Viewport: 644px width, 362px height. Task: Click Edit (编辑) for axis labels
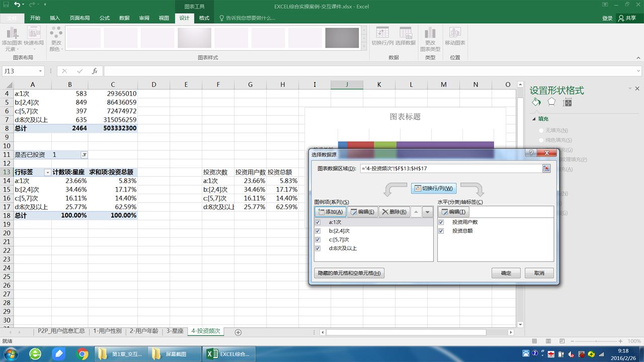coord(454,212)
